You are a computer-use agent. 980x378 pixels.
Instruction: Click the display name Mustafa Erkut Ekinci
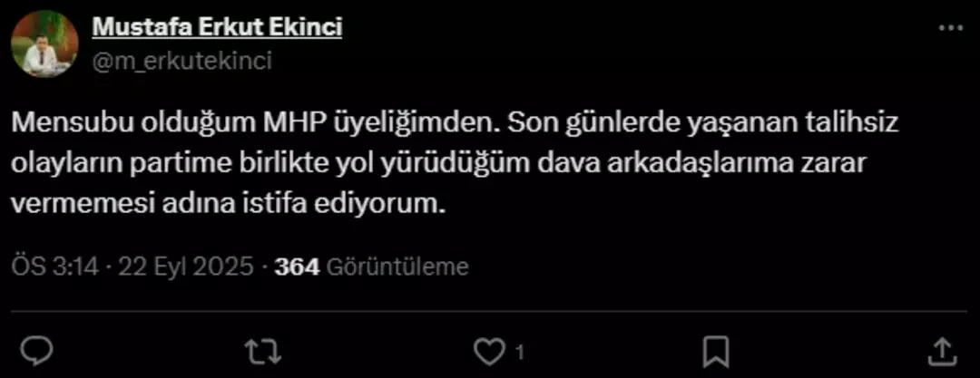pos(217,28)
